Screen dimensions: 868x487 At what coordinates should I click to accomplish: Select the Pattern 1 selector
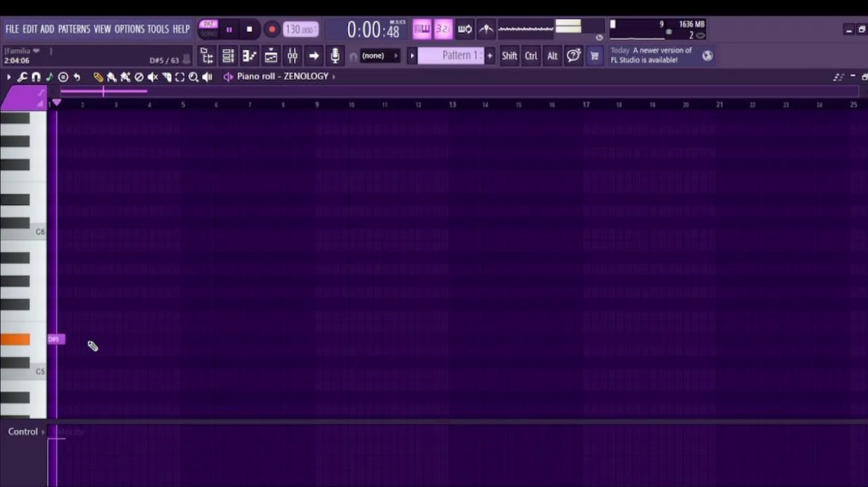click(x=450, y=55)
